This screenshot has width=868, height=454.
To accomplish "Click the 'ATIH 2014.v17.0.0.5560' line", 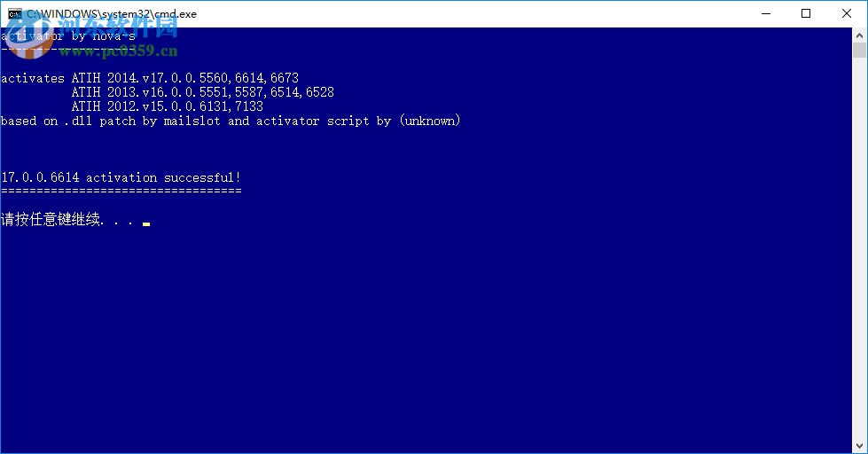I will click(x=184, y=78).
